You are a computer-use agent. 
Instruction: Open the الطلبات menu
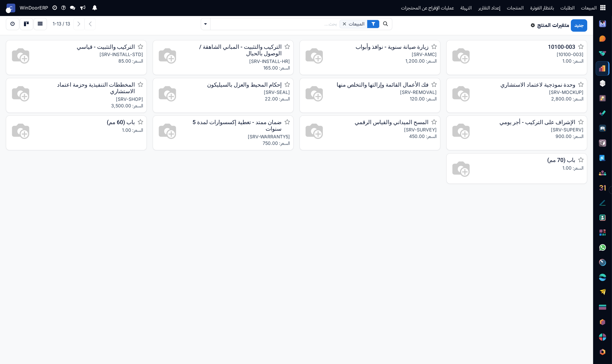point(567,8)
